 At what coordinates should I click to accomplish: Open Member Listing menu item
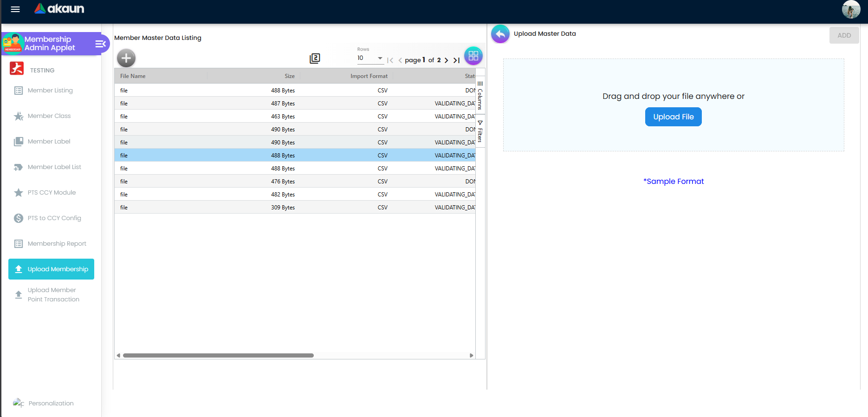click(51, 91)
